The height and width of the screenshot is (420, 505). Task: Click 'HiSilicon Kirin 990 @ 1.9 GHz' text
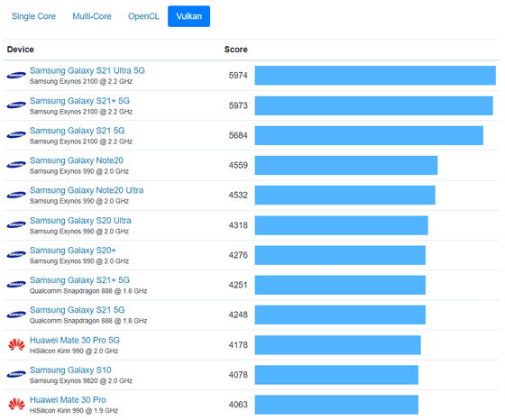coord(74,411)
